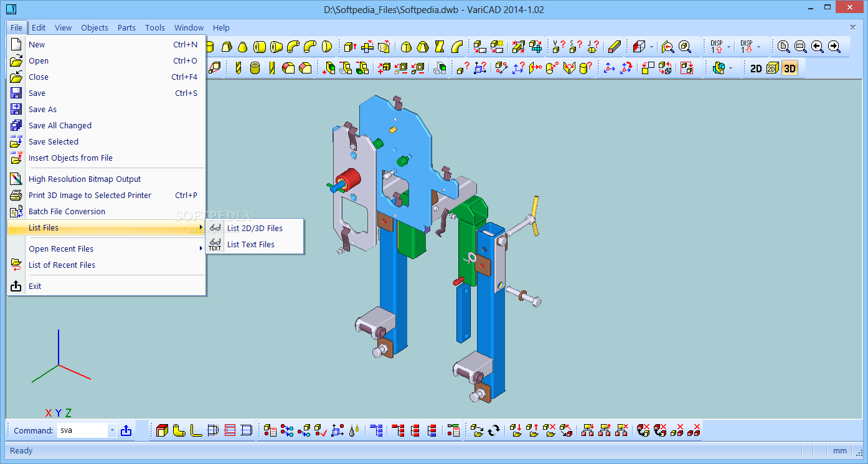The image size is (868, 464).
Task: Open the View menu
Action: pyautogui.click(x=63, y=27)
